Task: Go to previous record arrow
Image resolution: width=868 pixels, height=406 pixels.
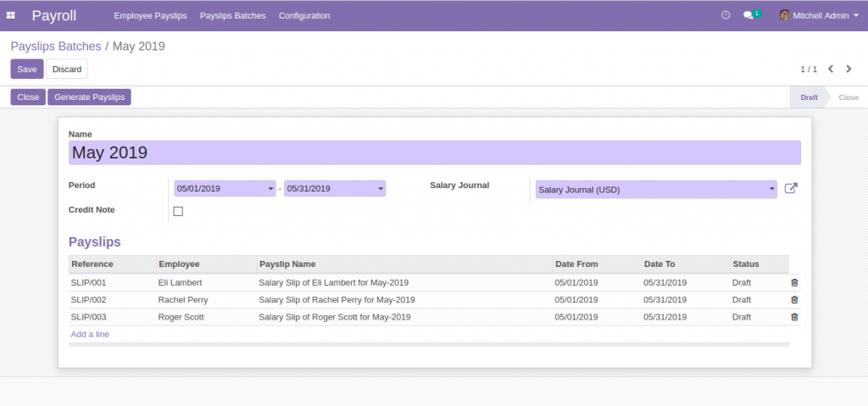Action: [x=831, y=69]
